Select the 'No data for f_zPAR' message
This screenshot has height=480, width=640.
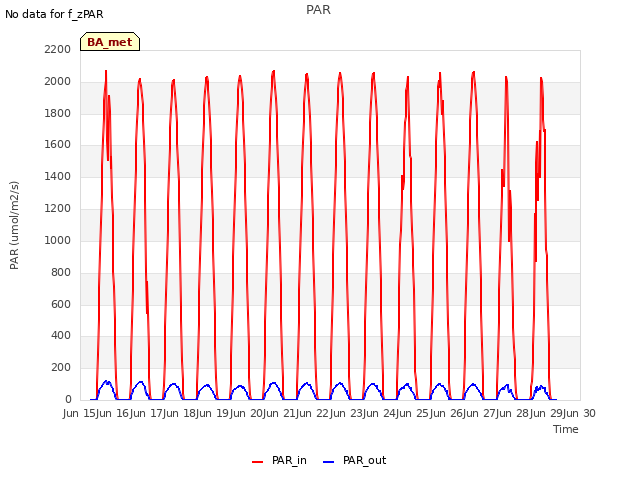coord(54,14)
